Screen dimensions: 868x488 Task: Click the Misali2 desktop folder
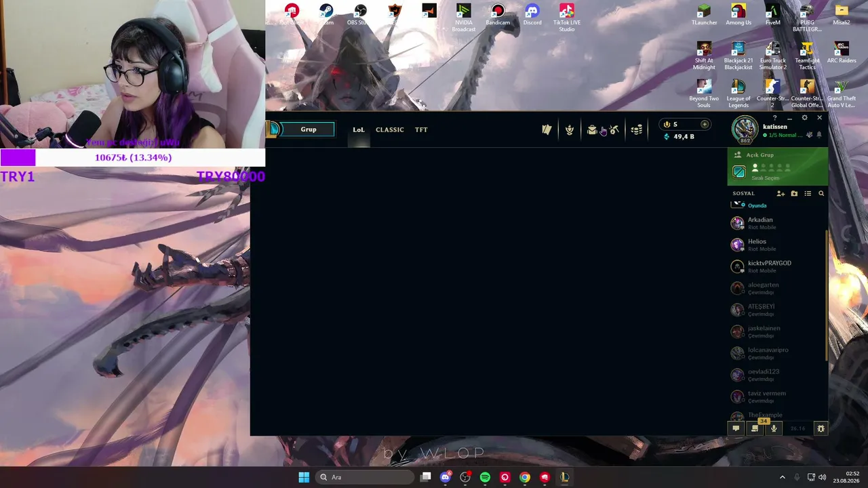pos(842,15)
